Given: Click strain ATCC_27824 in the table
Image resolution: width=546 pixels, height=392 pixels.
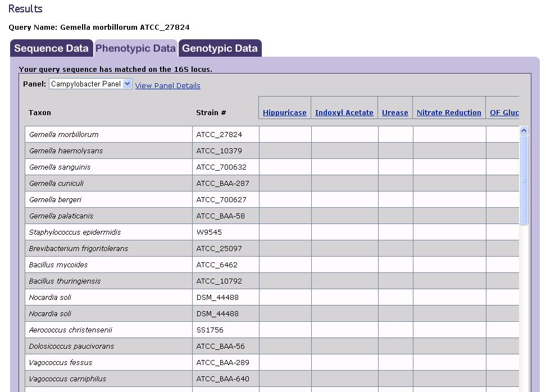Looking at the screenshot, I should coord(219,134).
